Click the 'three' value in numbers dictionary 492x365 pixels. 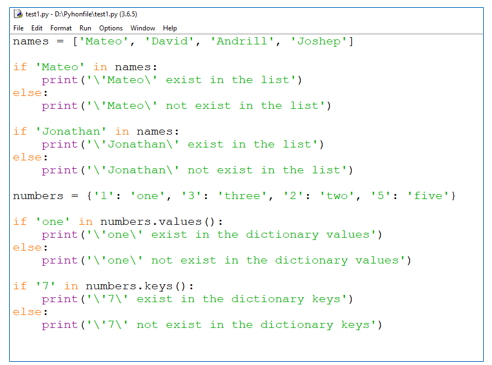point(242,196)
